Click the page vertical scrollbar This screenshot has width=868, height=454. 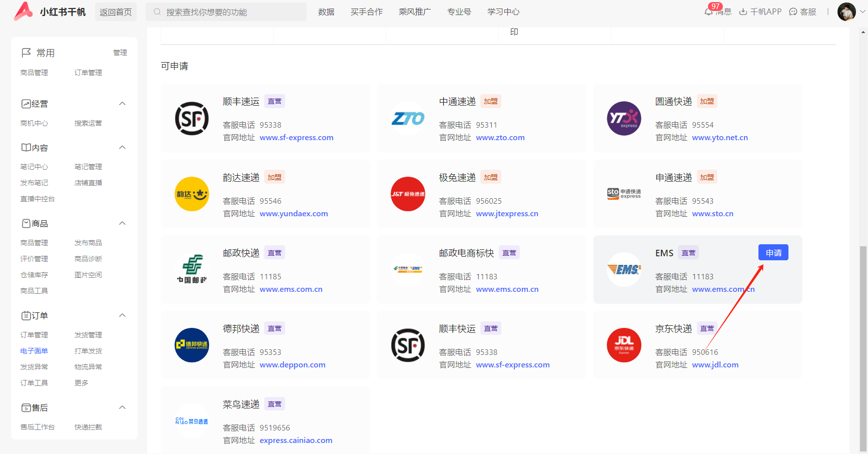click(863, 348)
